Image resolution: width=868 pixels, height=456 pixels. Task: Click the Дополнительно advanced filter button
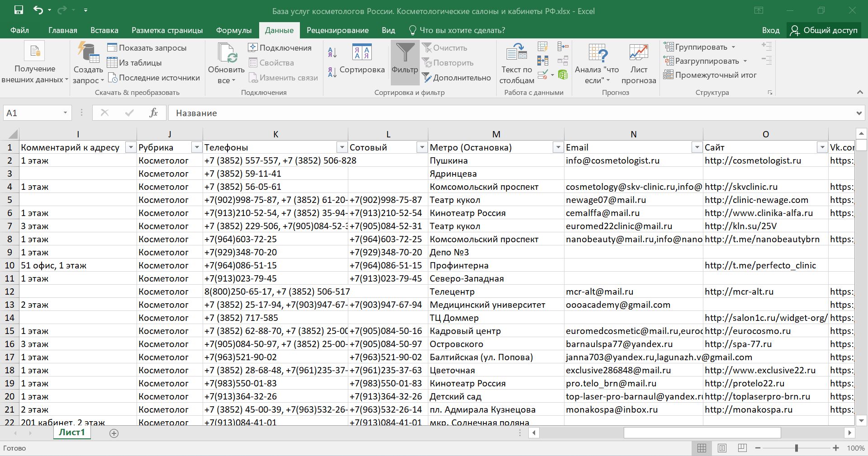(456, 78)
